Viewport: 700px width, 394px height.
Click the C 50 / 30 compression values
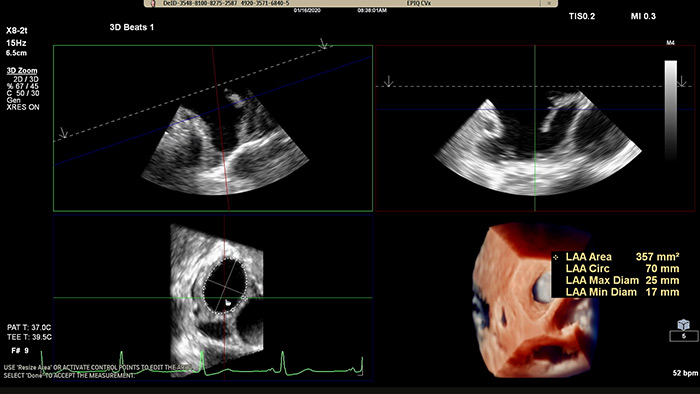click(x=23, y=93)
